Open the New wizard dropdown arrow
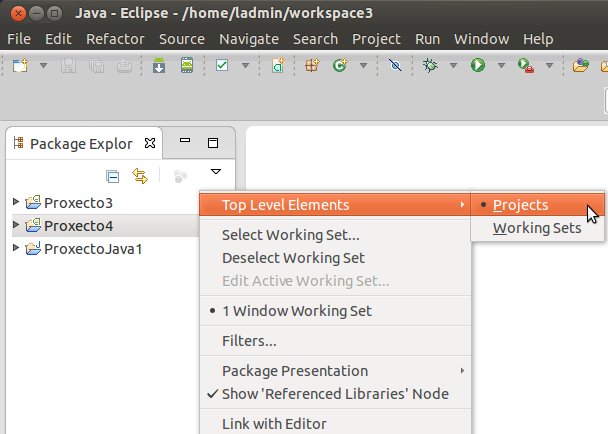The image size is (608, 434). click(43, 65)
